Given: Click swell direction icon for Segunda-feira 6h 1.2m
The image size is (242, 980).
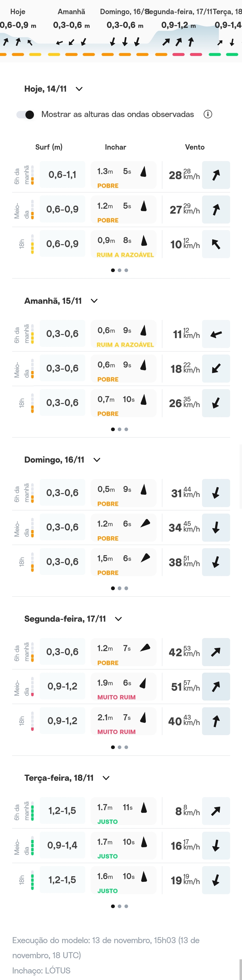Looking at the screenshot, I should pos(145,648).
